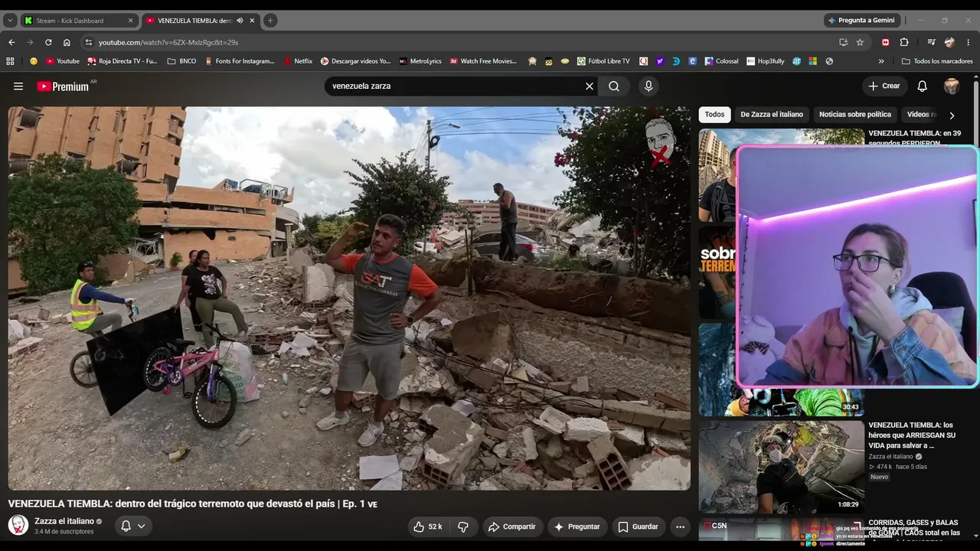The width and height of the screenshot is (980, 551).
Task: Open more actions three-dot menu under video
Action: [680, 527]
